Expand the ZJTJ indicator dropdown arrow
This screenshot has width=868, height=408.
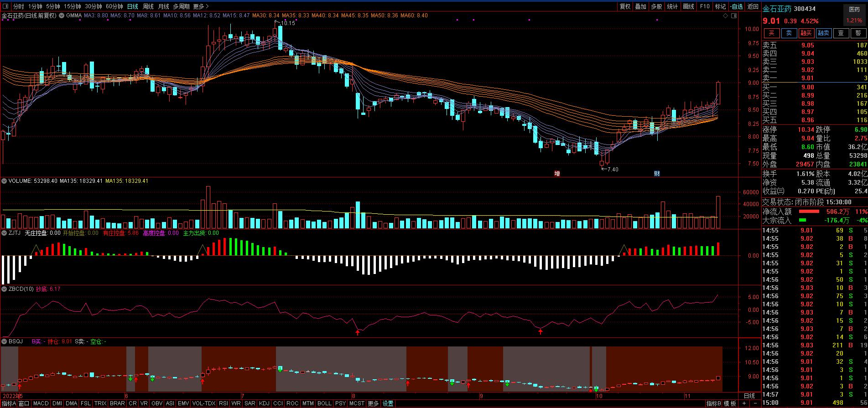click(x=5, y=233)
